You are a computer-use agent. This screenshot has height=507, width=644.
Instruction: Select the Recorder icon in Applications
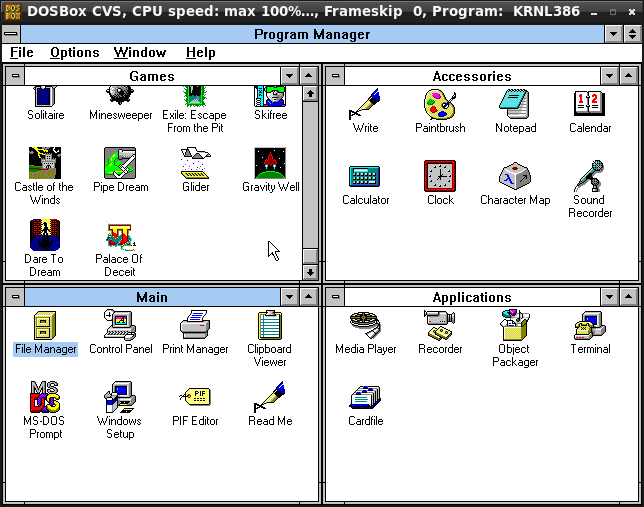pyautogui.click(x=440, y=325)
